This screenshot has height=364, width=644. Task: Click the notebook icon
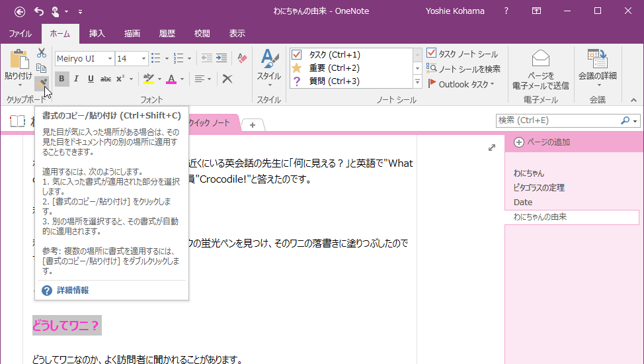(18, 121)
